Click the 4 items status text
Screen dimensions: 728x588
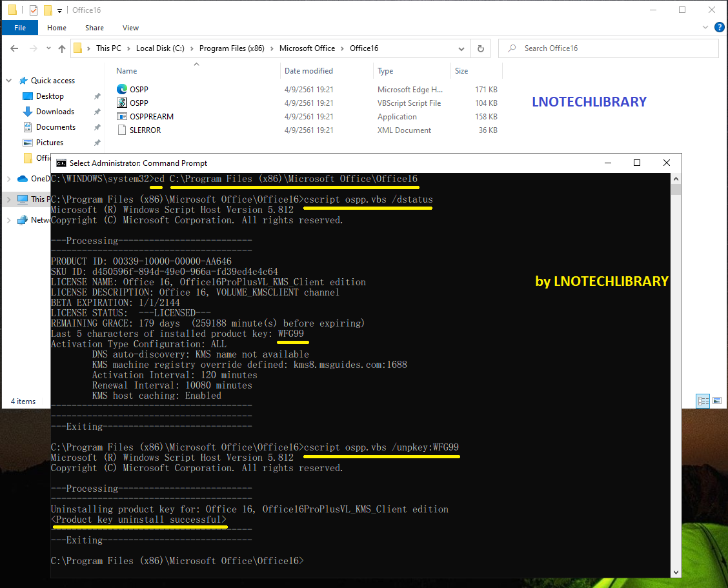[x=23, y=401]
